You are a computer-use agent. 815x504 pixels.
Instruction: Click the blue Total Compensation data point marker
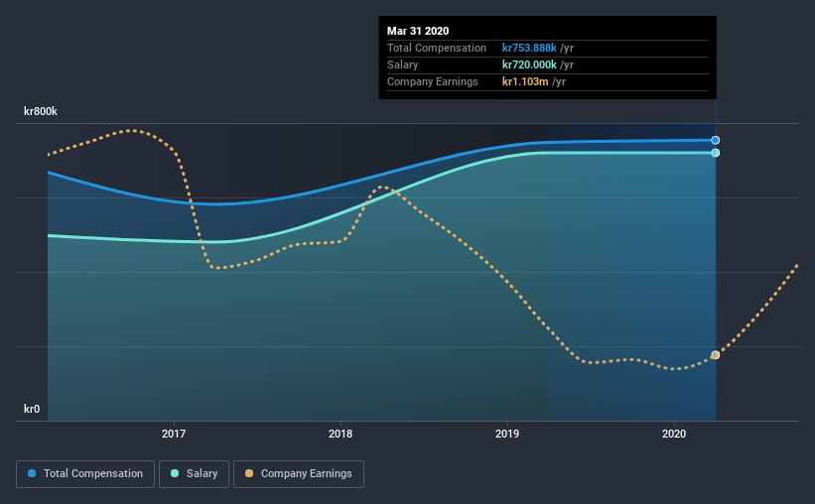pos(715,140)
